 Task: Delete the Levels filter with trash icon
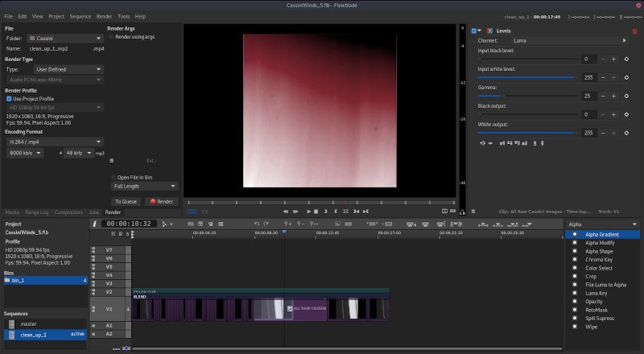coord(634,31)
